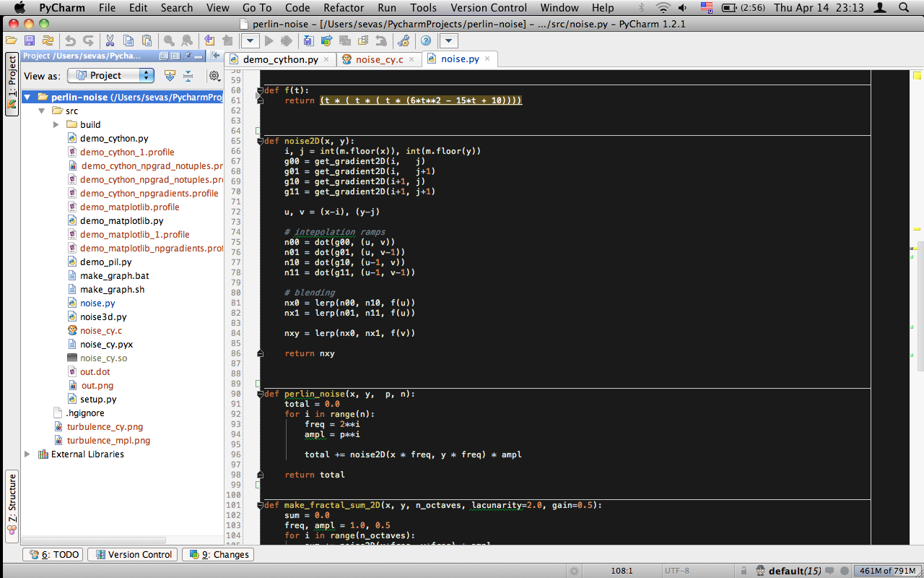Screen dimensions: 924x578
Task: Click yellow inspection indicator square
Action: click(x=918, y=74)
